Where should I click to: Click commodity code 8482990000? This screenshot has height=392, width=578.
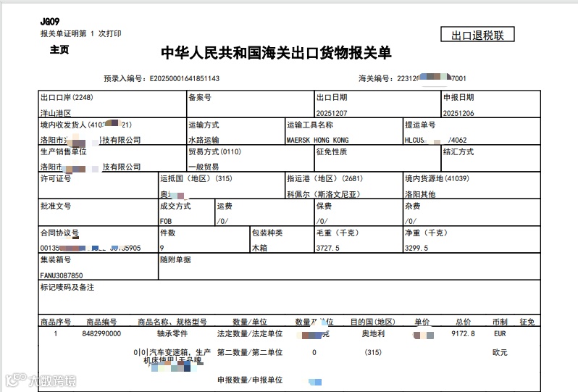(101, 334)
